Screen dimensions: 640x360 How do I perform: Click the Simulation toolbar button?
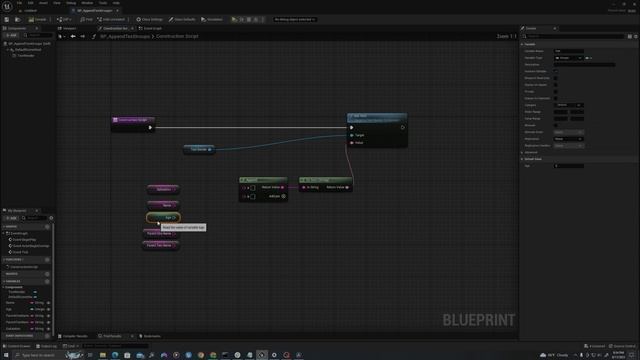[x=212, y=19]
